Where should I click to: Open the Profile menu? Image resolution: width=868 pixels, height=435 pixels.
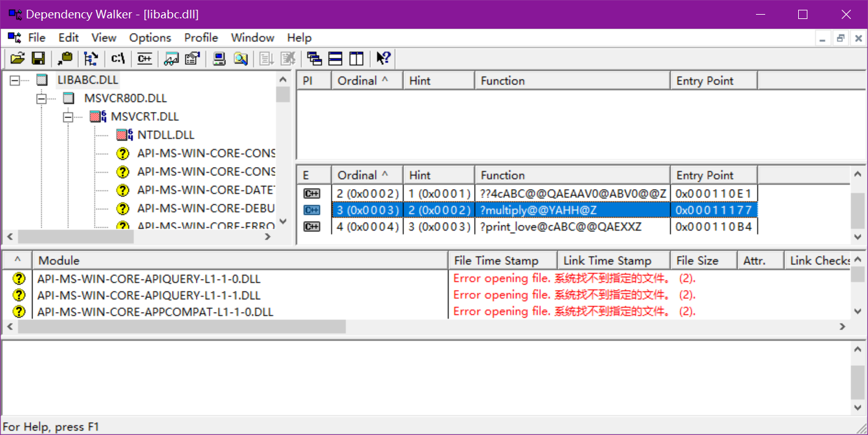tap(201, 37)
